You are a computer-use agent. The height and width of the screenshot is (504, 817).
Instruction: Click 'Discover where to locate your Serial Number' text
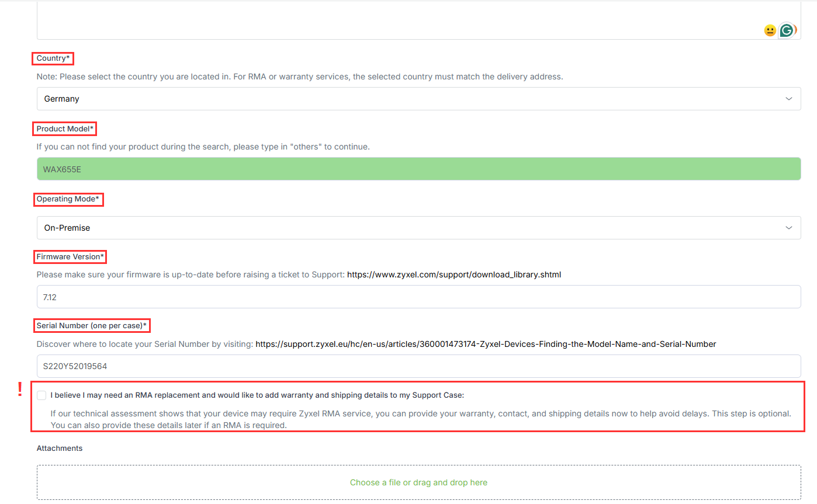(x=145, y=344)
